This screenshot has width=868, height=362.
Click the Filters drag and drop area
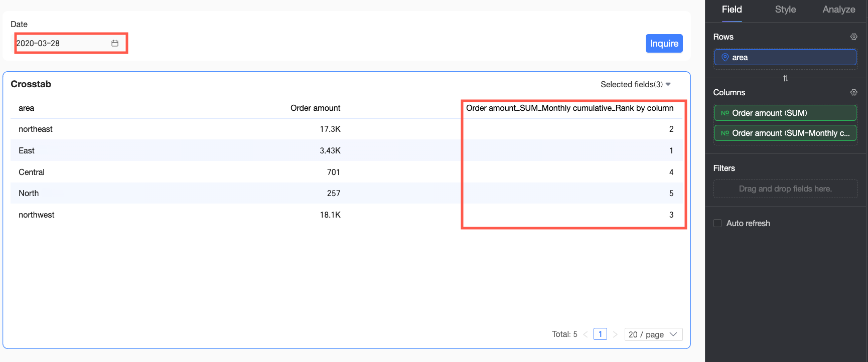coord(785,189)
